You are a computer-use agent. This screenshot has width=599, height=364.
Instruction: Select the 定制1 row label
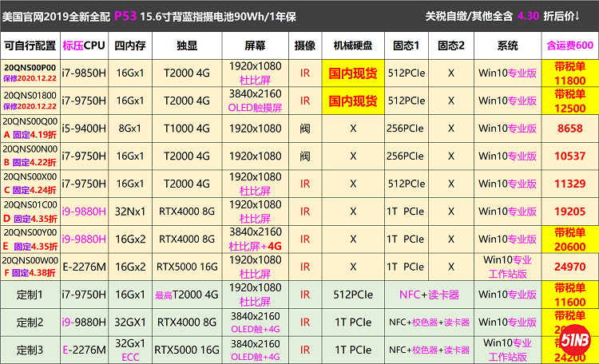(30, 295)
